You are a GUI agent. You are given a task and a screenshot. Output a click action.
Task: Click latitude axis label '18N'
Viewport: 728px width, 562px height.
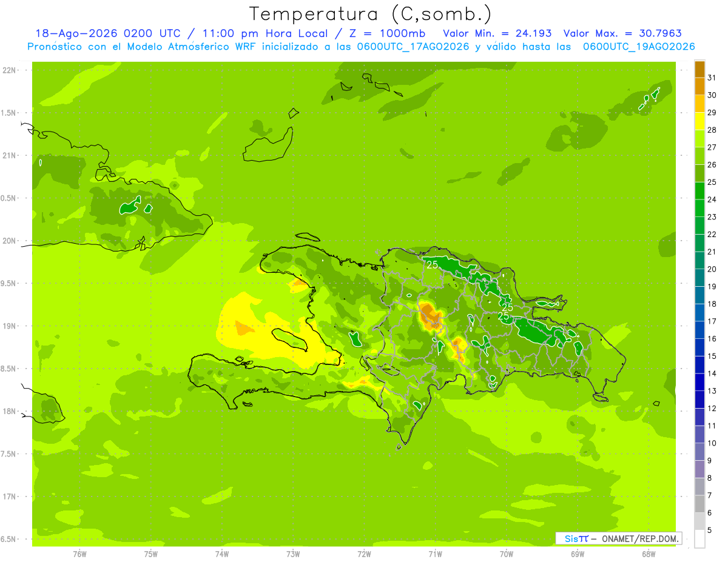pyautogui.click(x=8, y=411)
